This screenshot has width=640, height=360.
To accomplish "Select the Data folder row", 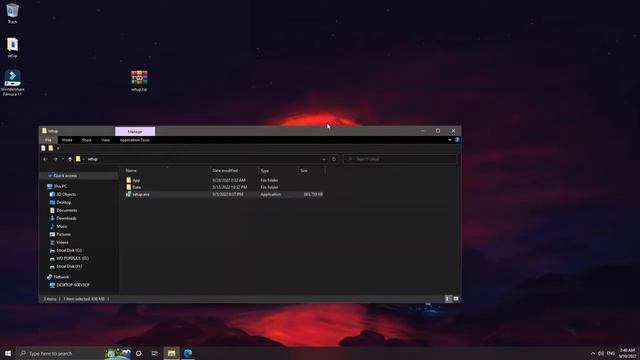I will tap(224, 187).
